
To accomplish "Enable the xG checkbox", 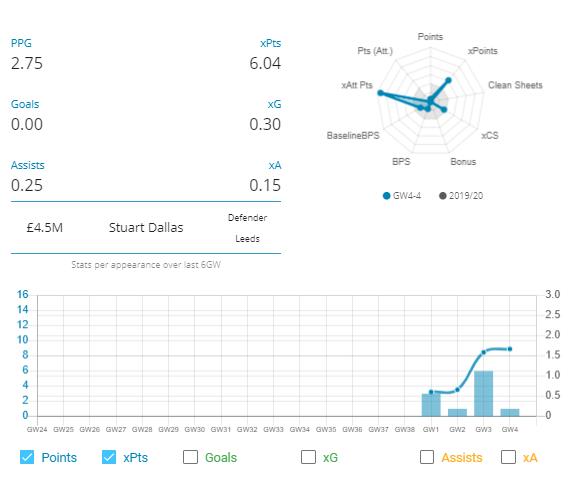I will (x=308, y=457).
